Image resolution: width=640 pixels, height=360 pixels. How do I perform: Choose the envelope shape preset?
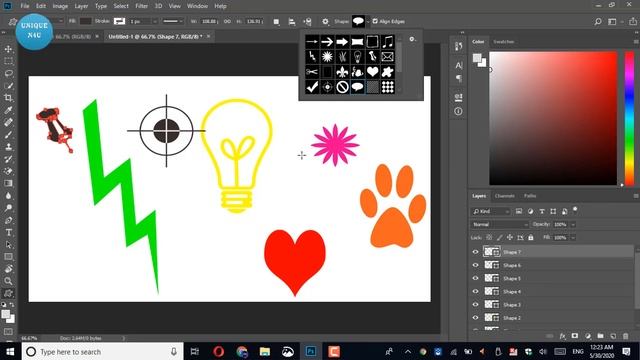coord(387,57)
